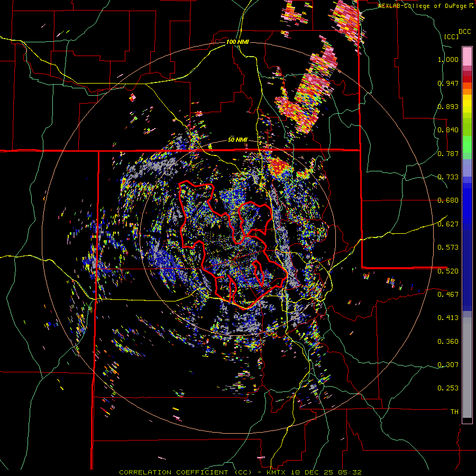Click the 0.520 scale value
This screenshot has width=476, height=476.
point(448,271)
